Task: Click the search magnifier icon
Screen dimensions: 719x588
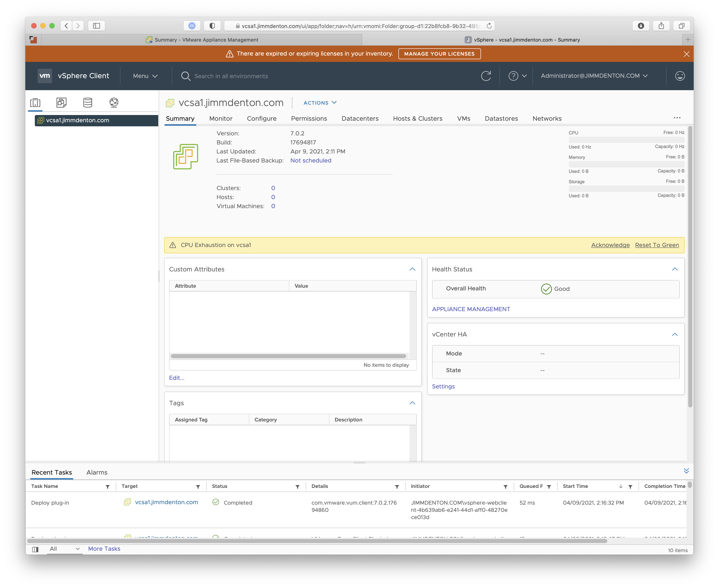Action: click(185, 76)
